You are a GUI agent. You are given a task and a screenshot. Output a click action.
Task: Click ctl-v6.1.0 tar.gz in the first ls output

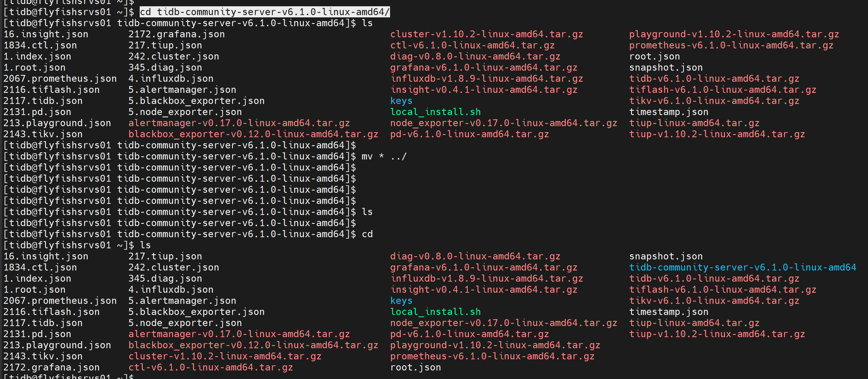pyautogui.click(x=473, y=46)
